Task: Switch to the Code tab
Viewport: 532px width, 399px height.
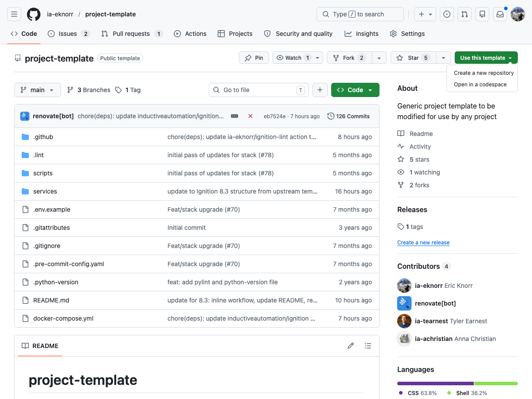Action: click(24, 34)
